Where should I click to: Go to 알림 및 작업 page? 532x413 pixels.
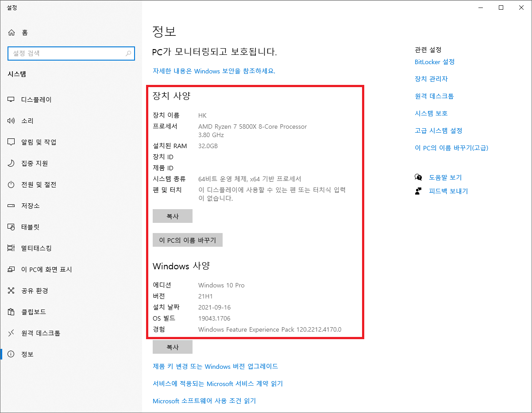pyautogui.click(x=71, y=142)
